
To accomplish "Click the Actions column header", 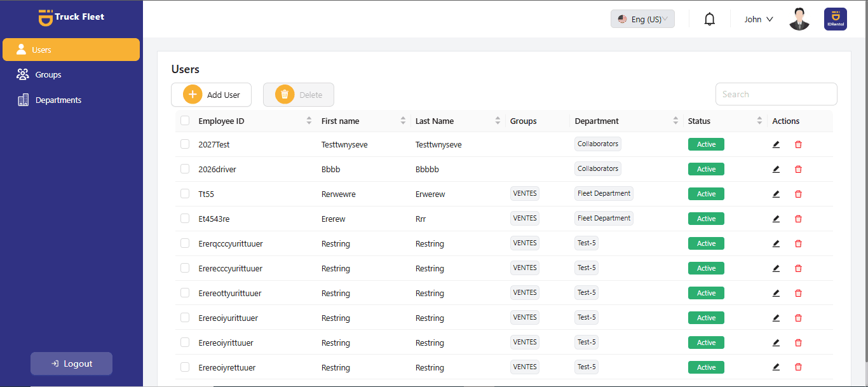I will (786, 121).
